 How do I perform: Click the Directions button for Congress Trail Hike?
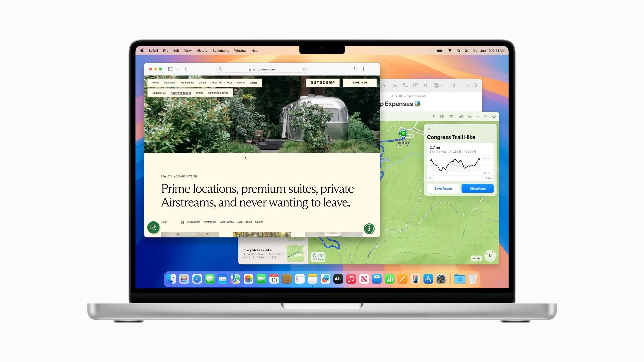477,189
